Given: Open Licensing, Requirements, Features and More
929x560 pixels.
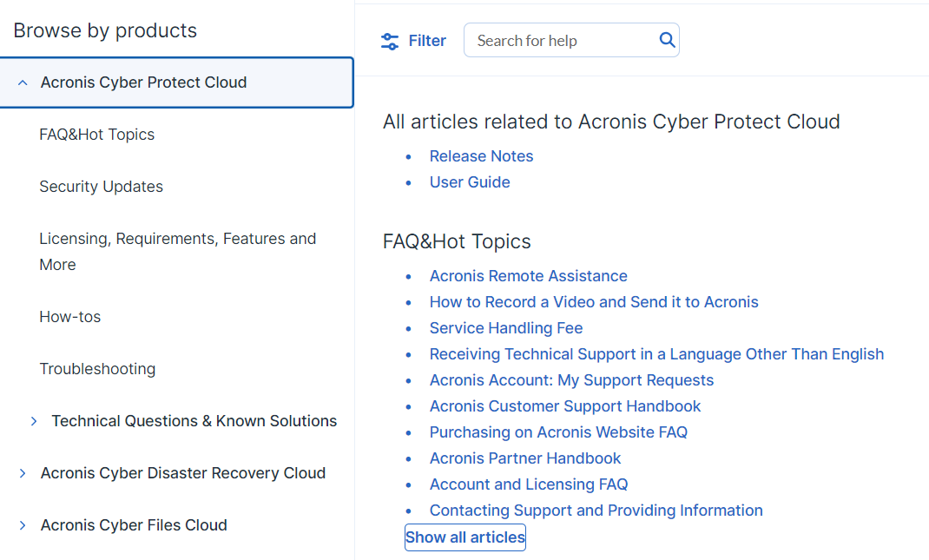Looking at the screenshot, I should pyautogui.click(x=178, y=251).
